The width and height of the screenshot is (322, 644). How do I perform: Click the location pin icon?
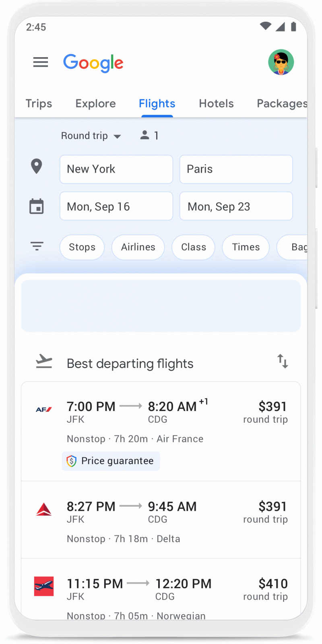point(37,166)
